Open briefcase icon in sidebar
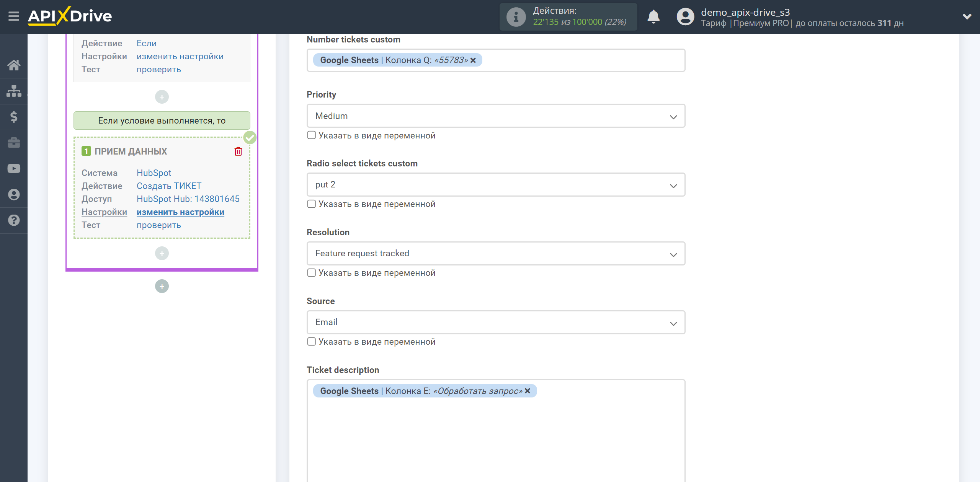Image resolution: width=980 pixels, height=482 pixels. point(14,143)
